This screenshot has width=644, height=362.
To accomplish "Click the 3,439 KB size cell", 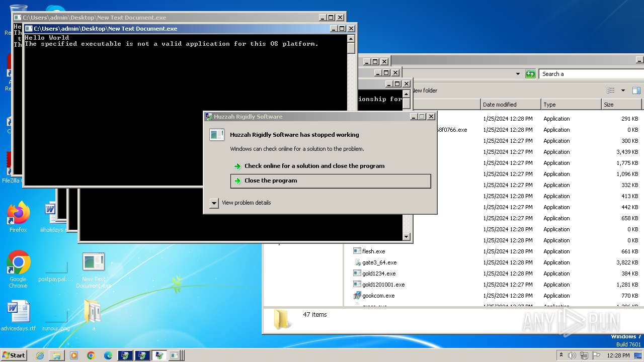I will click(627, 152).
